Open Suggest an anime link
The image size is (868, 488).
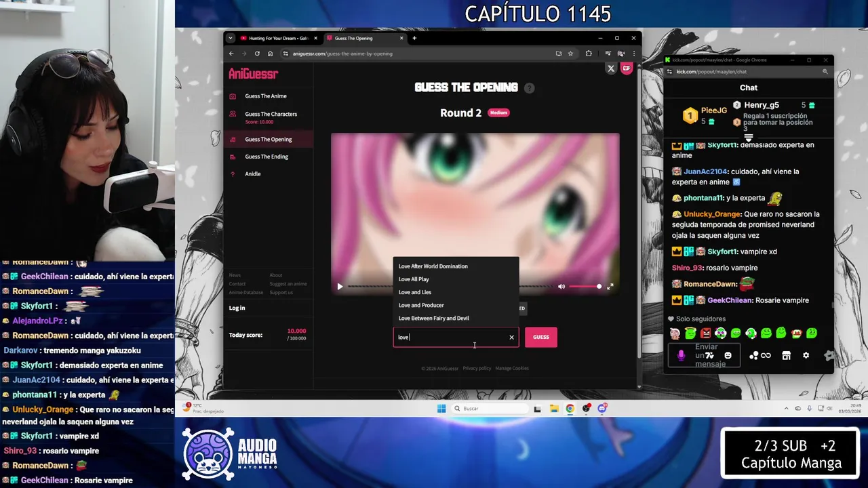[288, 284]
